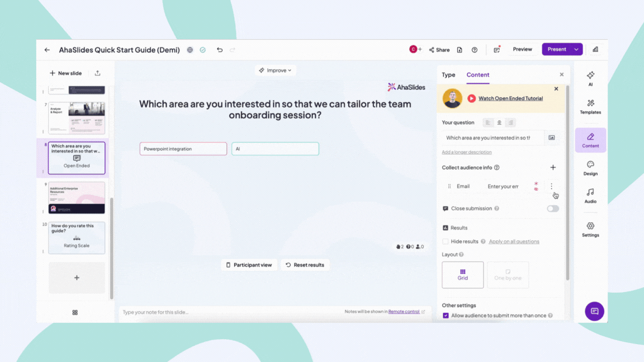Click the Share button
Viewport: 644px width, 362px height.
[439, 50]
